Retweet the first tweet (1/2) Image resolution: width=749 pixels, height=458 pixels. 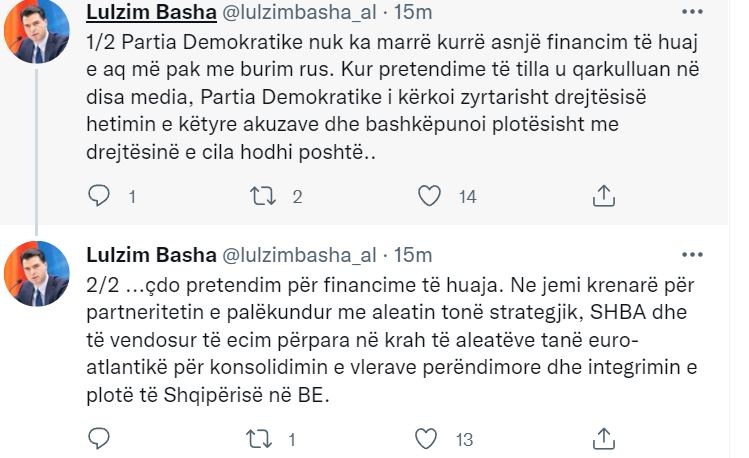262,197
